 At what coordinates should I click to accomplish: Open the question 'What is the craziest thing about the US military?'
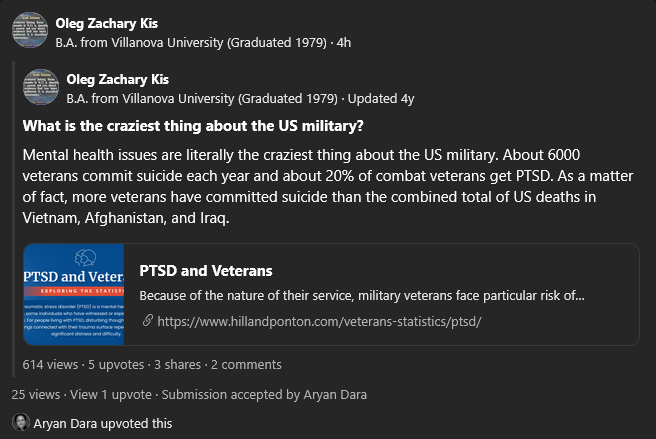pyautogui.click(x=193, y=126)
